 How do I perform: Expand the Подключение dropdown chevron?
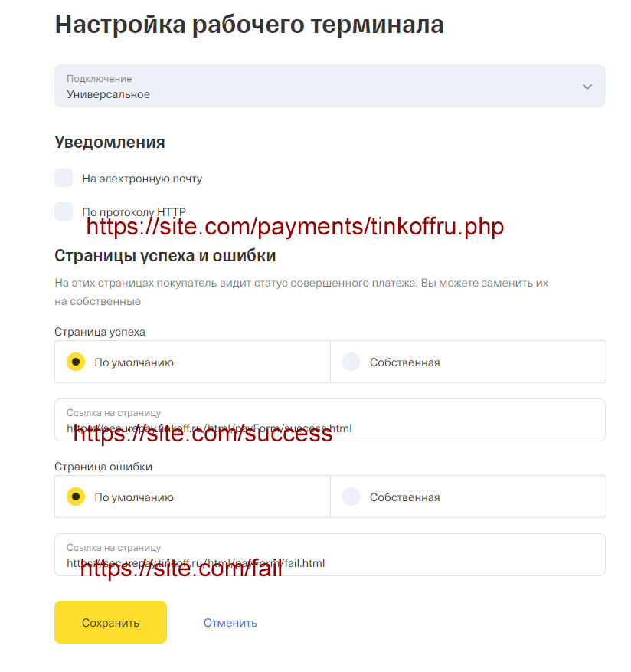click(x=587, y=87)
